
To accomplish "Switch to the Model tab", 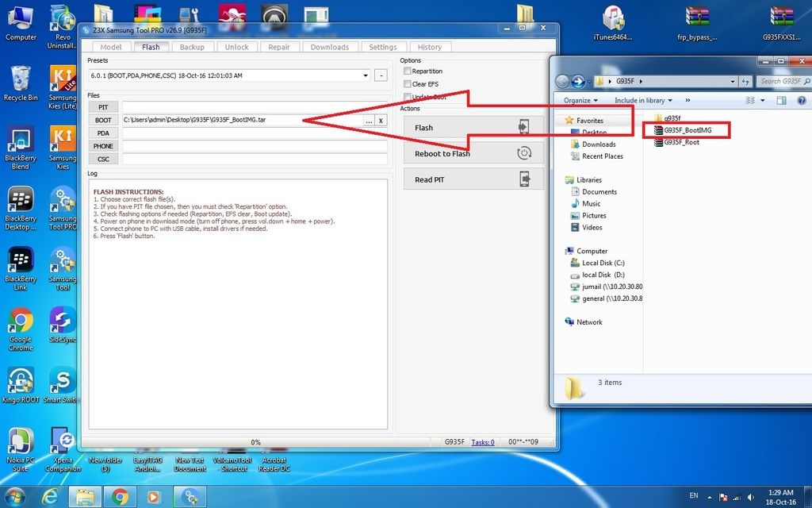I will (x=111, y=47).
